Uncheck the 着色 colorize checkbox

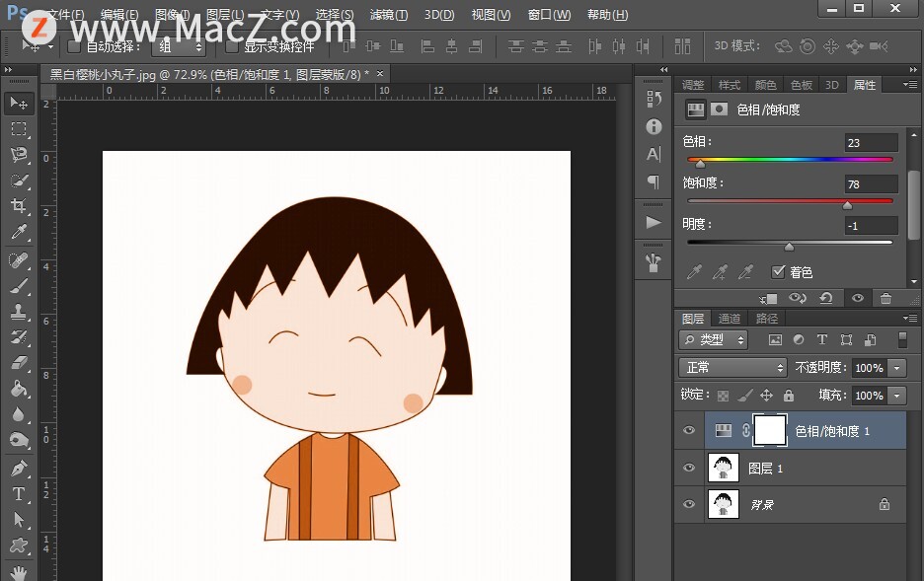(x=778, y=271)
